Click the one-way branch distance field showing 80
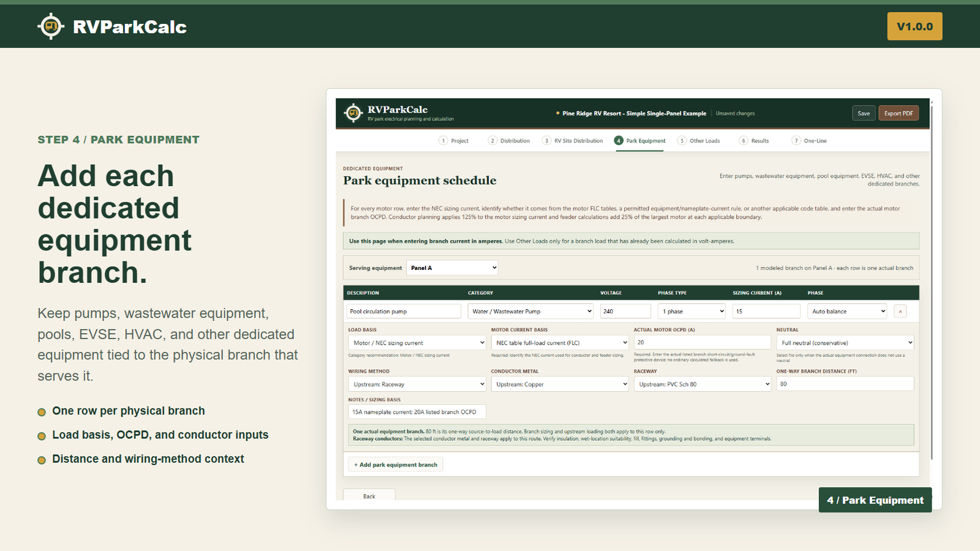Image resolution: width=980 pixels, height=551 pixels. tap(845, 384)
